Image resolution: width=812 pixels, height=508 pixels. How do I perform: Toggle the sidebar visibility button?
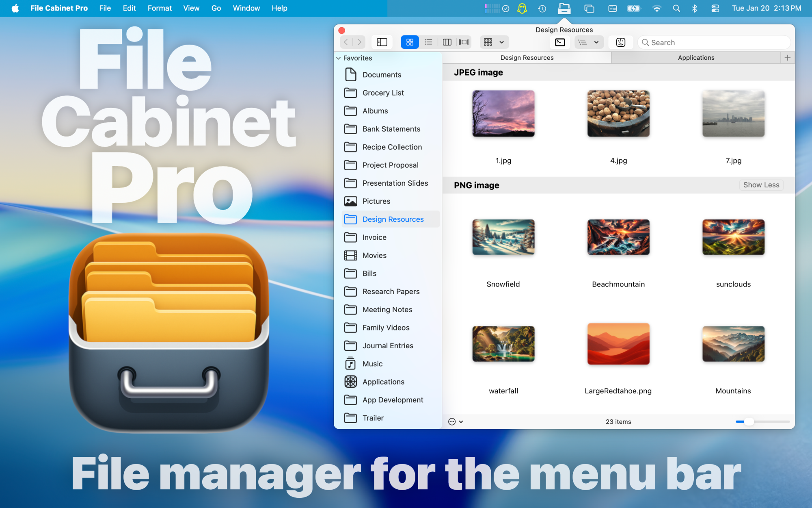382,42
